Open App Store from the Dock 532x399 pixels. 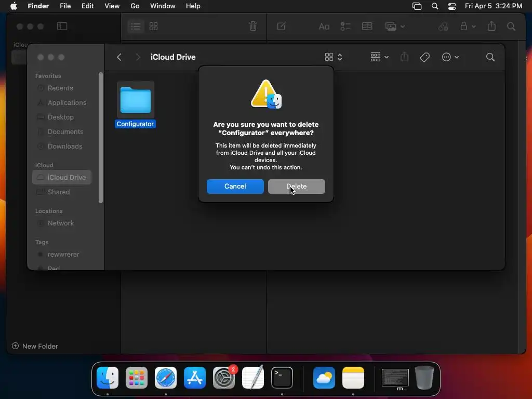point(195,378)
